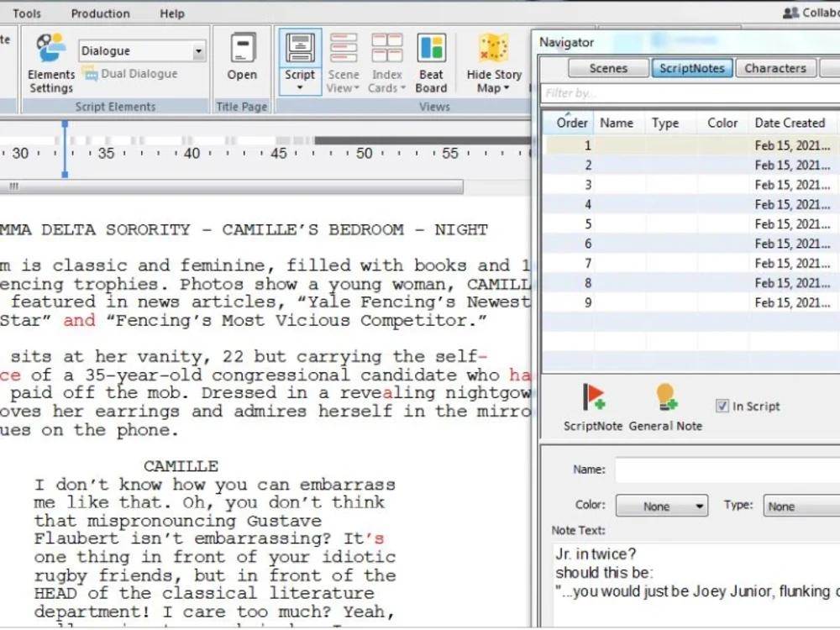840x630 pixels.
Task: Sort notes by Color column
Action: pos(722,123)
